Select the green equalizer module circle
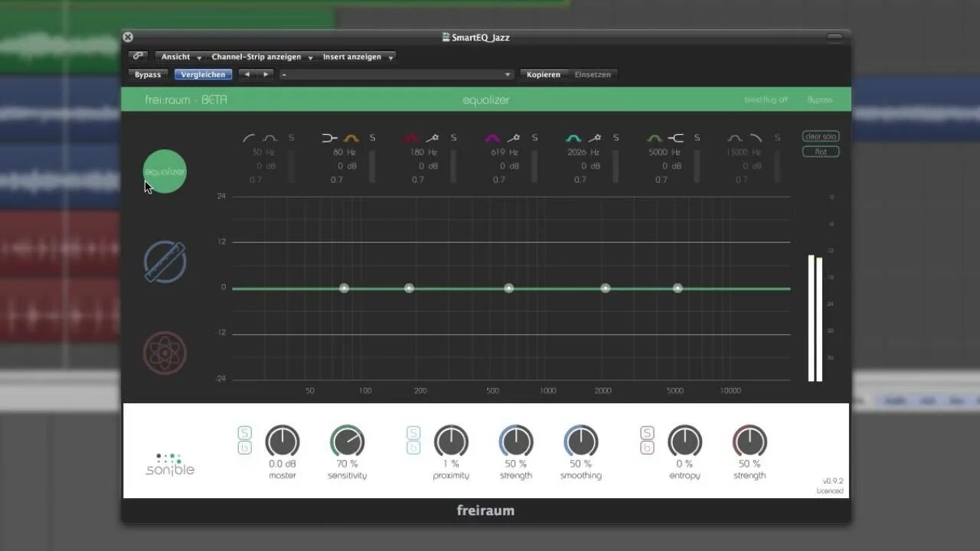Screen dimensions: 980x551 point(165,171)
